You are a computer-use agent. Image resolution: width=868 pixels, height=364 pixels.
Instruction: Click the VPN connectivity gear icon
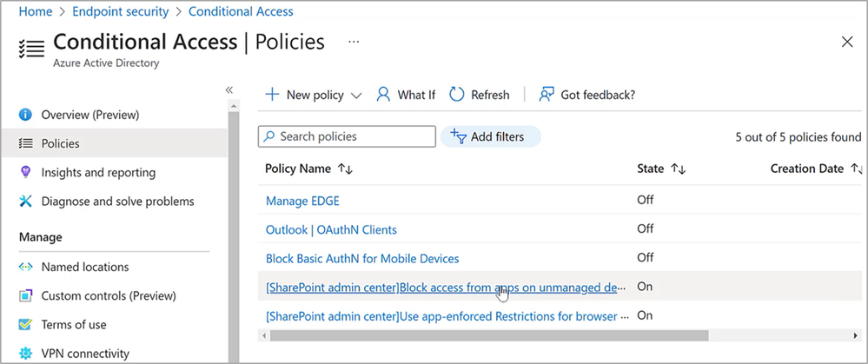[x=25, y=353]
